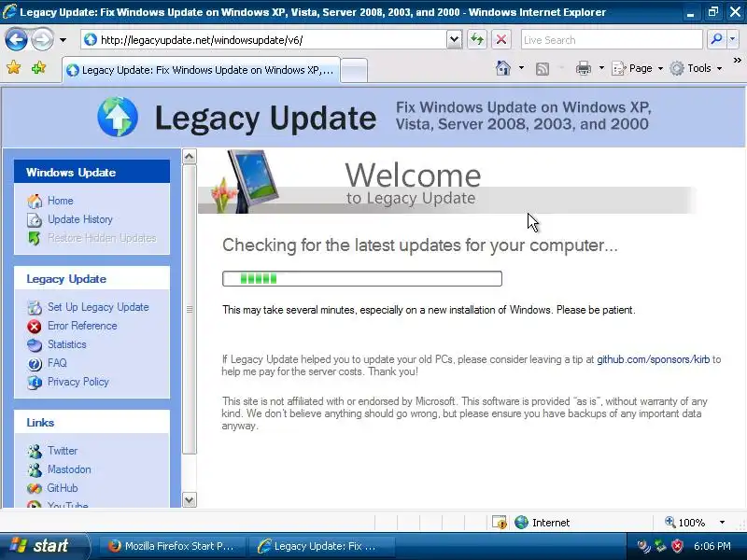Open the Page menu
The height and width of the screenshot is (560, 747).
point(638,68)
